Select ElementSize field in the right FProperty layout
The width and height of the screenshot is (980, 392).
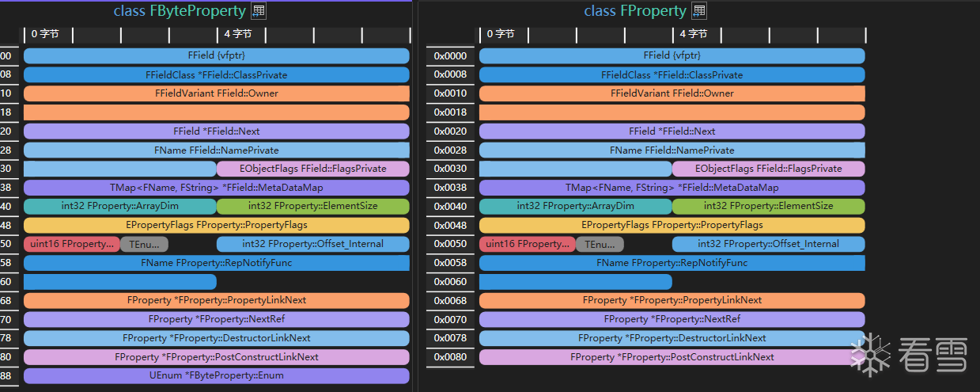[768, 206]
